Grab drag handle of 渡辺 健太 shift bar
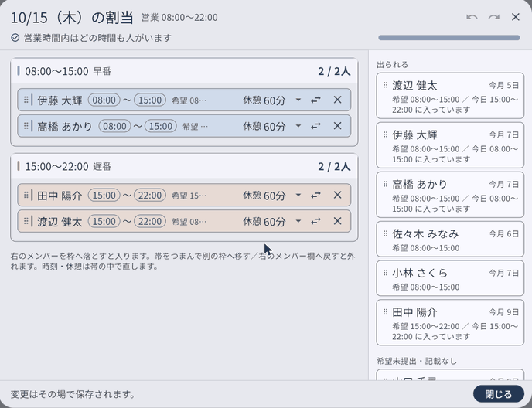The width and height of the screenshot is (532, 408). coord(26,221)
